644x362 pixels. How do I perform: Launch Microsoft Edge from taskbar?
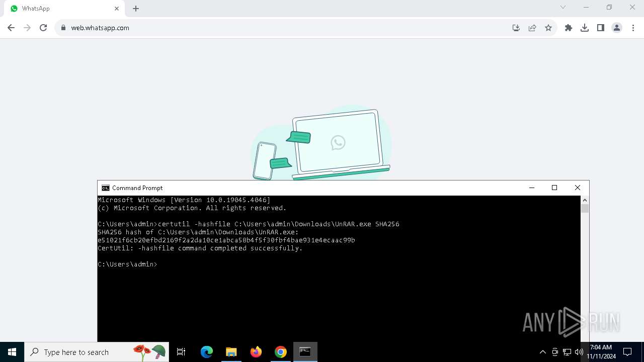207,352
